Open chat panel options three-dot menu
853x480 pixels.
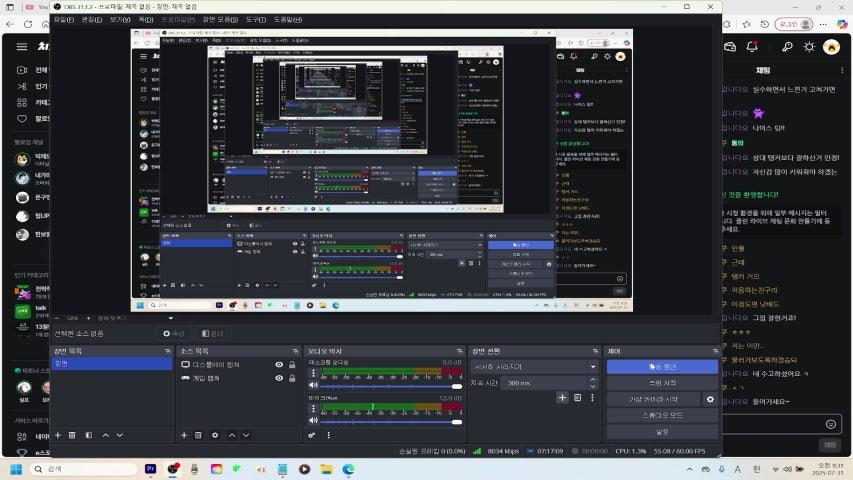point(842,70)
